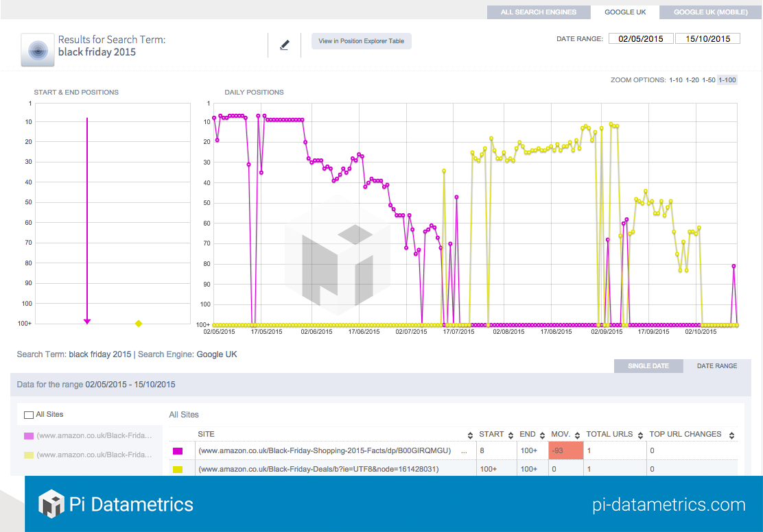Click the pencil edit icon

click(x=285, y=45)
